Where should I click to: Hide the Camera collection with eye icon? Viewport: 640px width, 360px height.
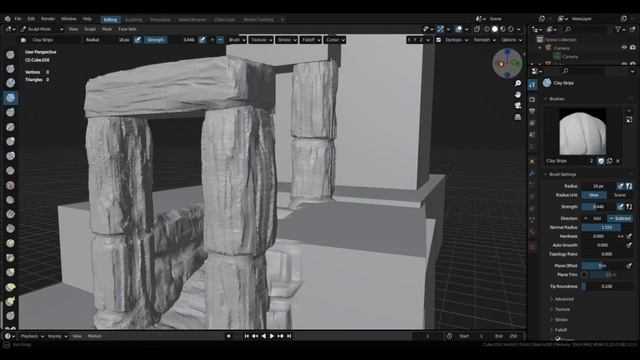[624, 48]
